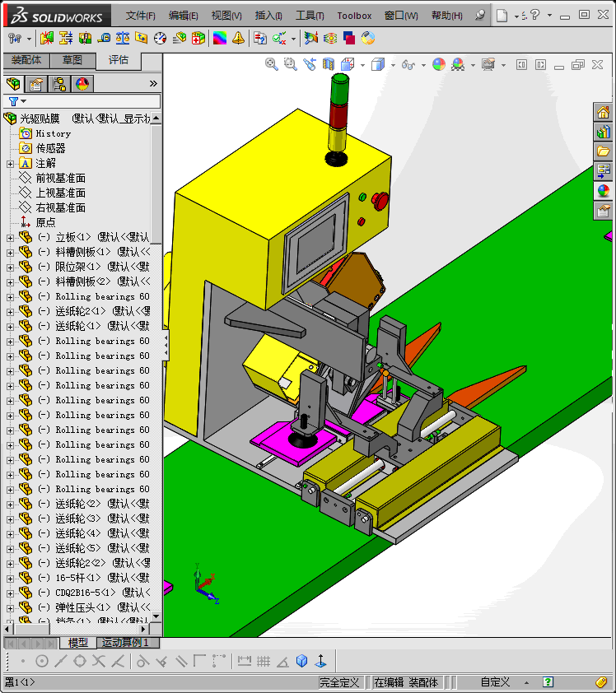Click the tree scrollbar down arrow

[x=156, y=616]
